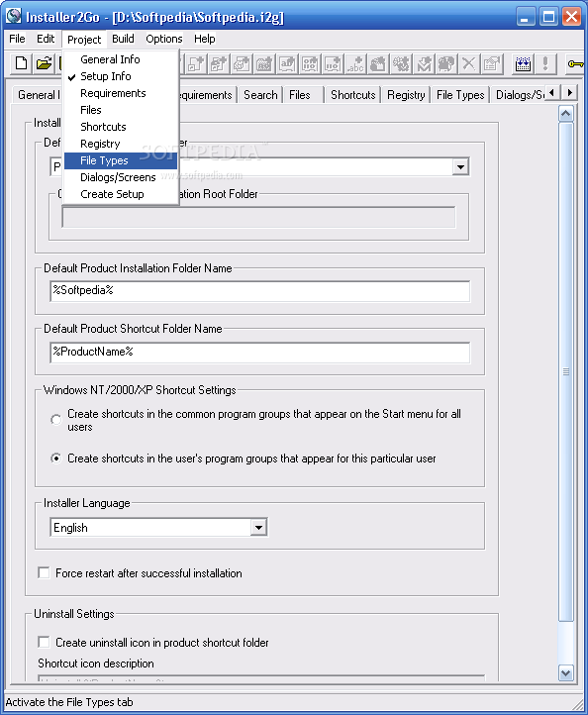Viewport: 588px width, 715px height.
Task: Click the Installer2Go title bar globe icon
Action: point(14,16)
